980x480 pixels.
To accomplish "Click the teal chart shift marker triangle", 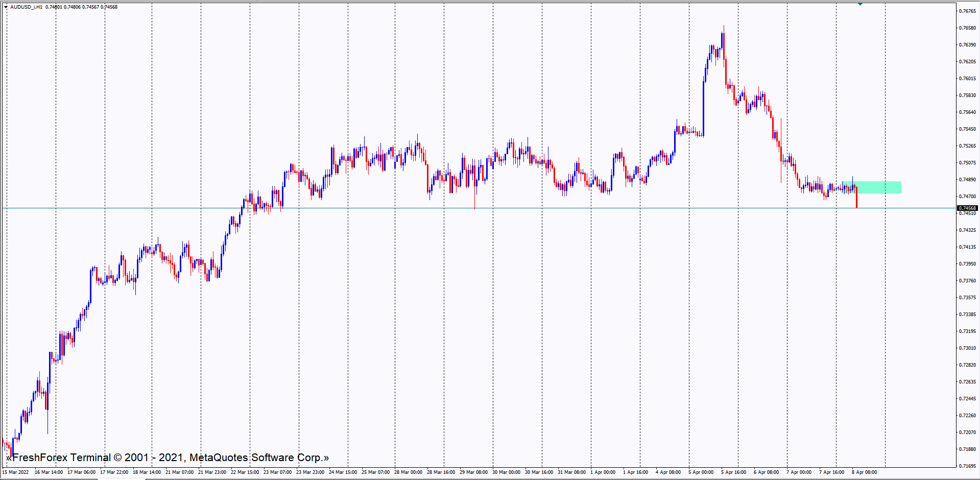I will [x=860, y=4].
